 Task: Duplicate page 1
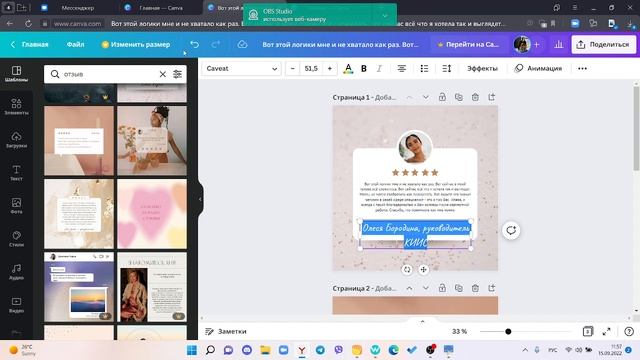click(459, 97)
